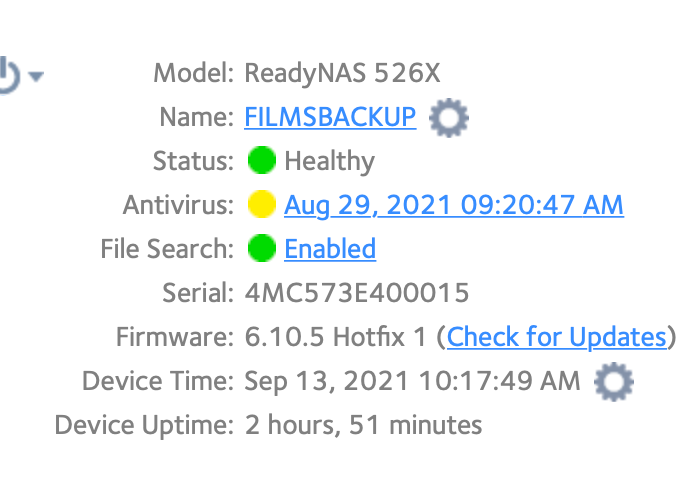Open the Aug 29, 2021 antivirus link
Viewport: 694px width, 490px height.
pyautogui.click(x=454, y=205)
